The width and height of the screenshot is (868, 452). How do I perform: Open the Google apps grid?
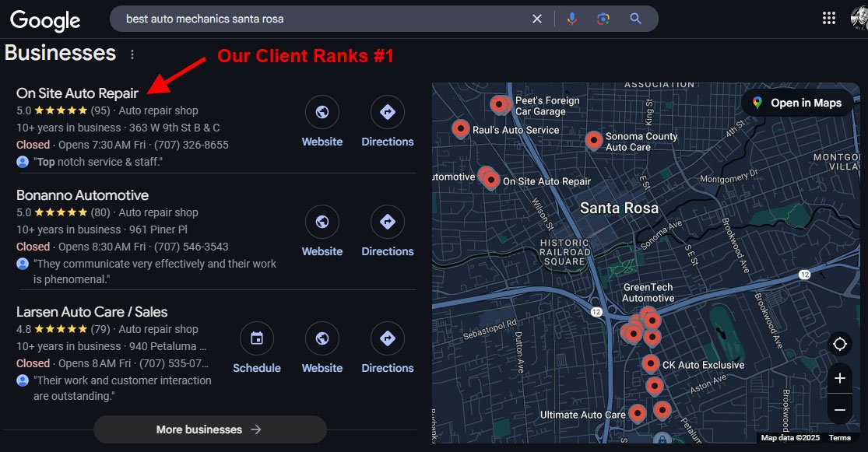point(829,18)
